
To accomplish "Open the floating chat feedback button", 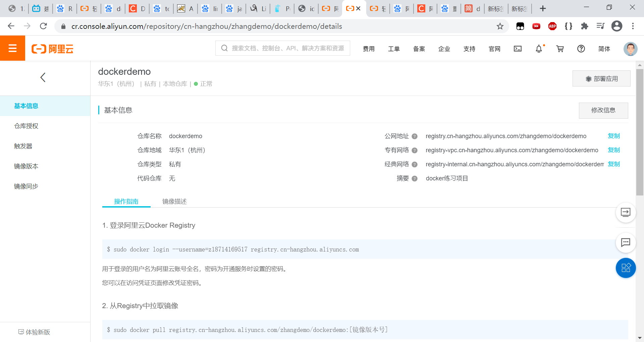I will point(626,242).
